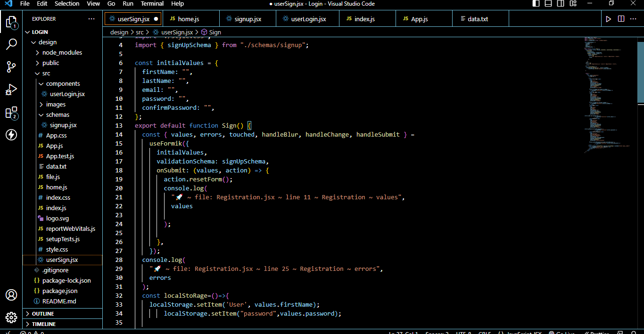Click the unsaved dot on userSign.jsx tab
The width and height of the screenshot is (644, 334).
point(156,19)
